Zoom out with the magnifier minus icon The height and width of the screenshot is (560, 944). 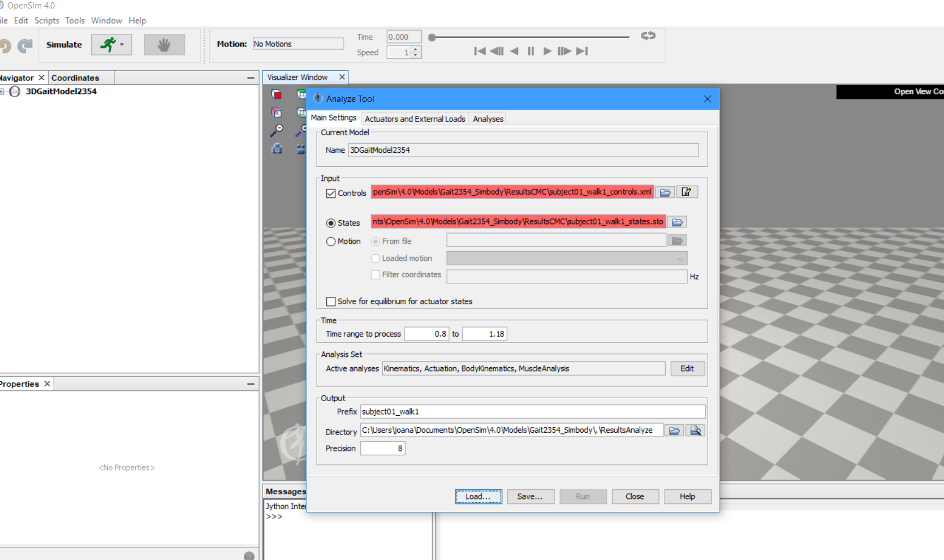point(277,131)
